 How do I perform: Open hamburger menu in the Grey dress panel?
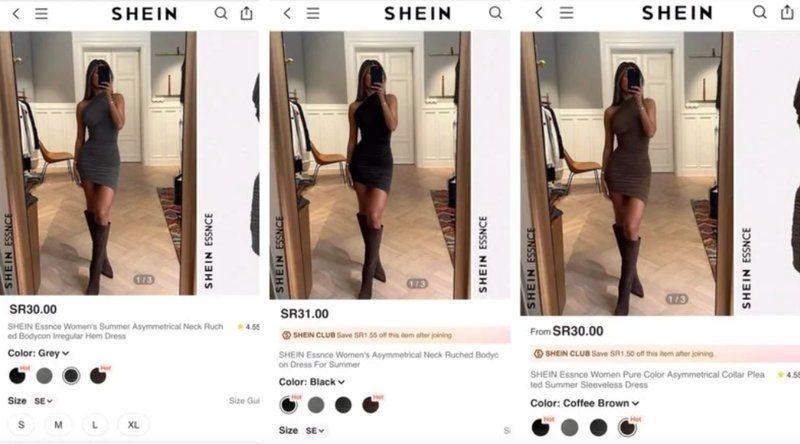pyautogui.click(x=41, y=13)
